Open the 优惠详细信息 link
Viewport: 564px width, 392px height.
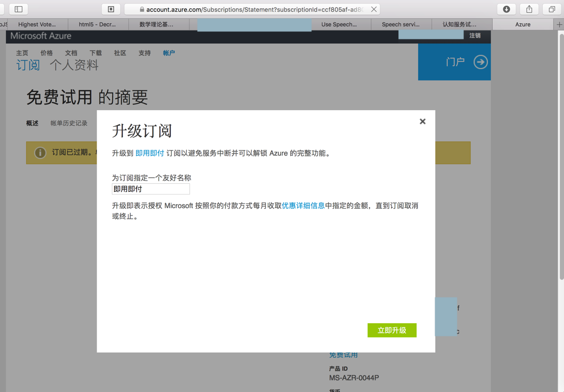pos(303,206)
